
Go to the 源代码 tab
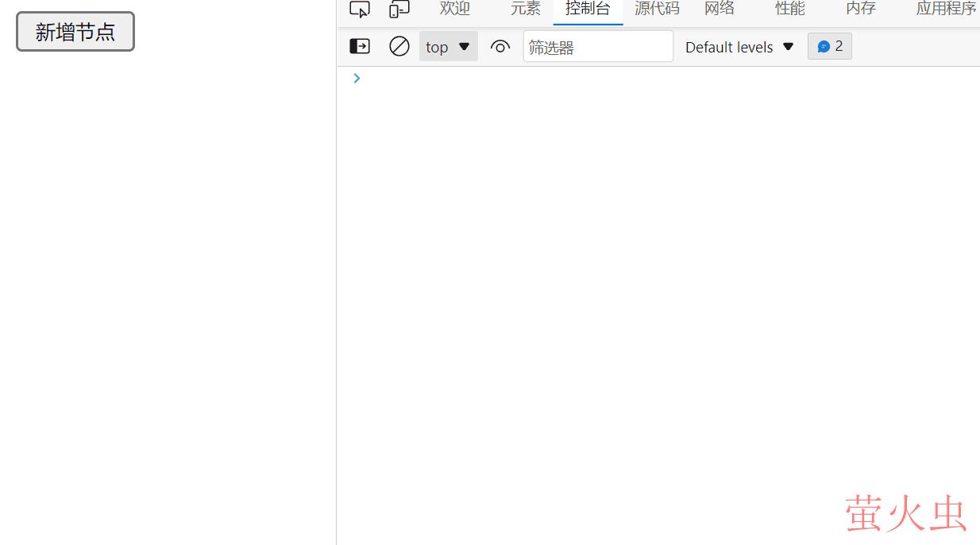[657, 9]
